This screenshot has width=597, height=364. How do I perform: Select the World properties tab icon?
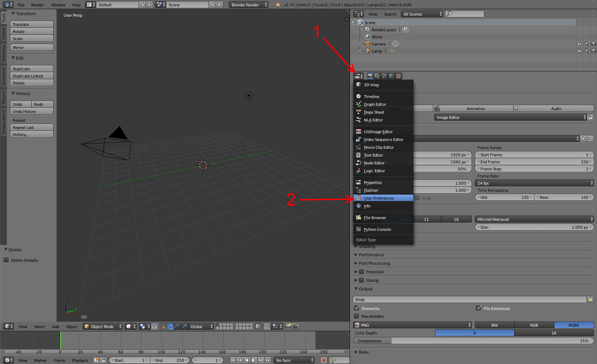[x=391, y=76]
